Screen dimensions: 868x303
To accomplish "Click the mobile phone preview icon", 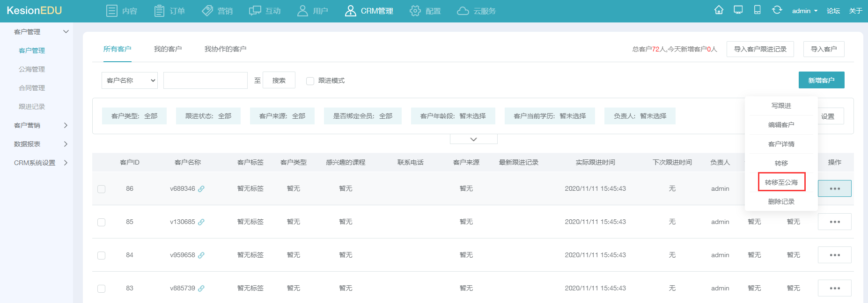I will tap(757, 10).
